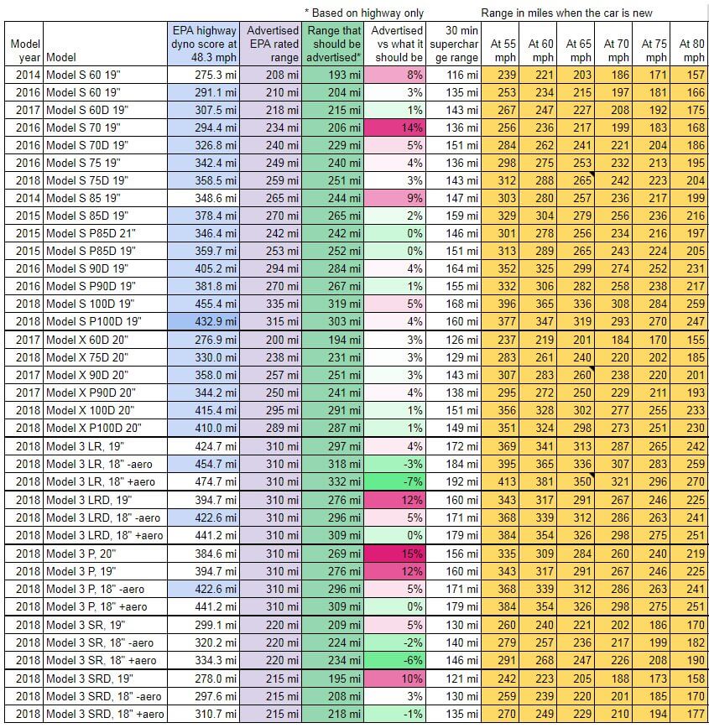This screenshot has height=728, width=709.
Task: Click the "Model S 75 19"" cell
Action: coord(106,163)
